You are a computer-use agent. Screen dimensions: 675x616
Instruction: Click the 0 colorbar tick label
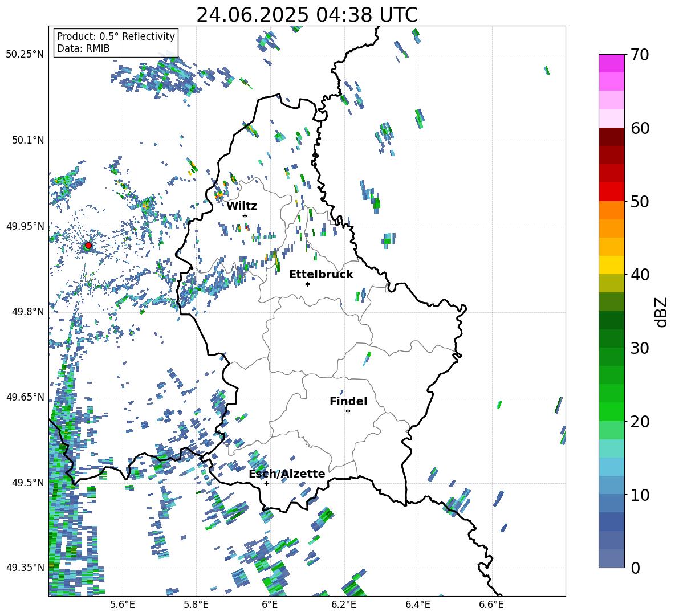[x=635, y=568]
